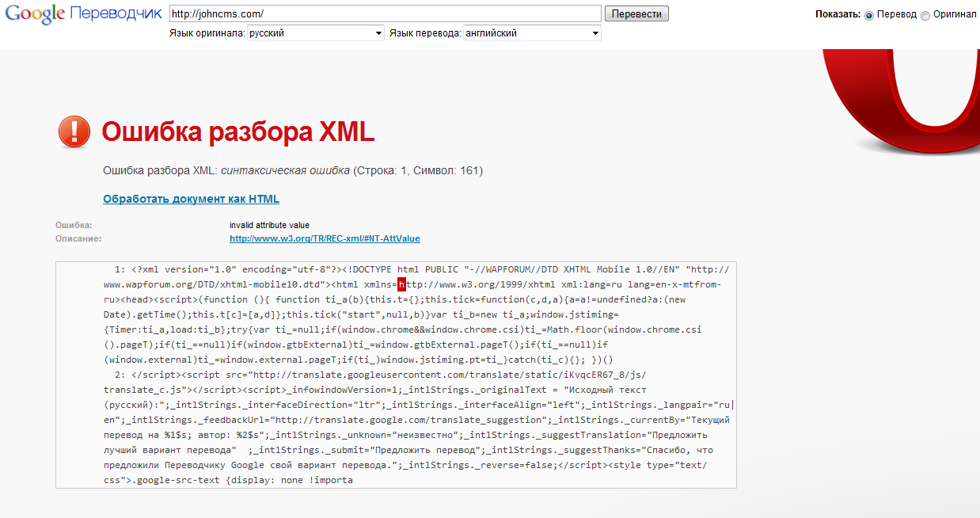Open target language dropdown showing английский
This screenshot has width=980, height=518.
click(x=532, y=33)
